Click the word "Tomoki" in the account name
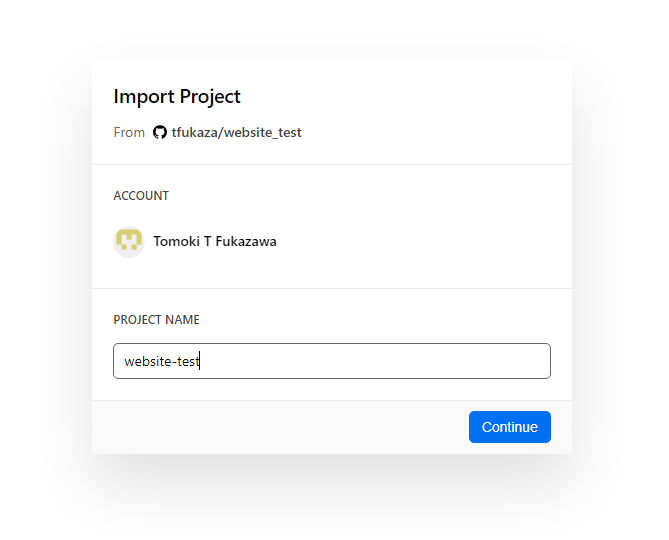This screenshot has width=669, height=540. 176,241
